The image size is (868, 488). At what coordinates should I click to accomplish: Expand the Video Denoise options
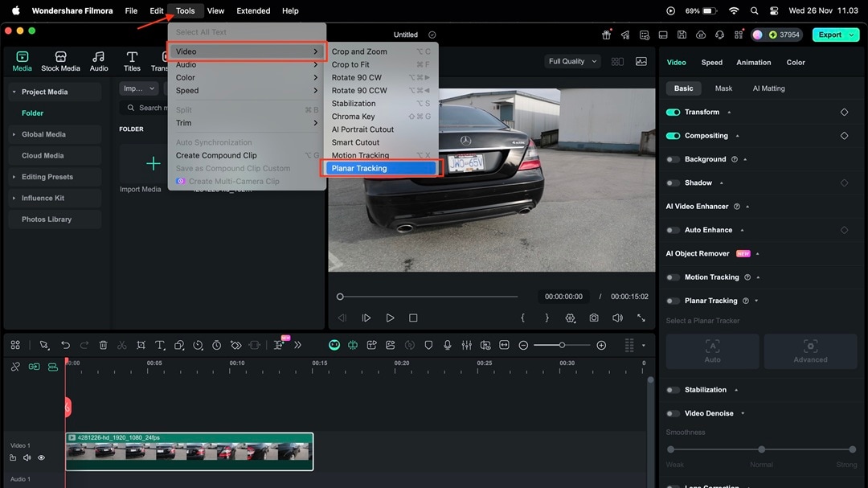point(742,412)
